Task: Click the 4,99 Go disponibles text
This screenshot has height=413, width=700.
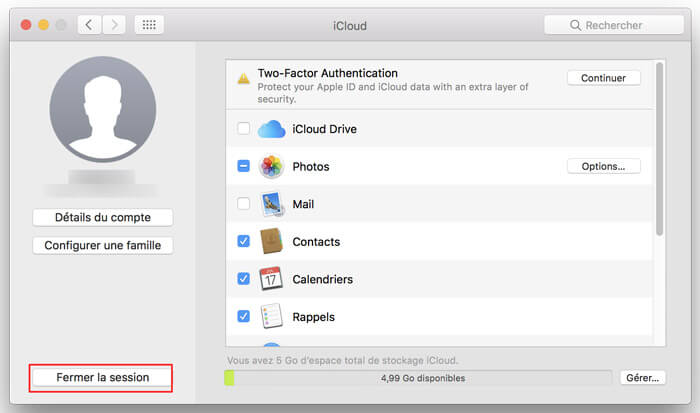Action: pos(423,378)
